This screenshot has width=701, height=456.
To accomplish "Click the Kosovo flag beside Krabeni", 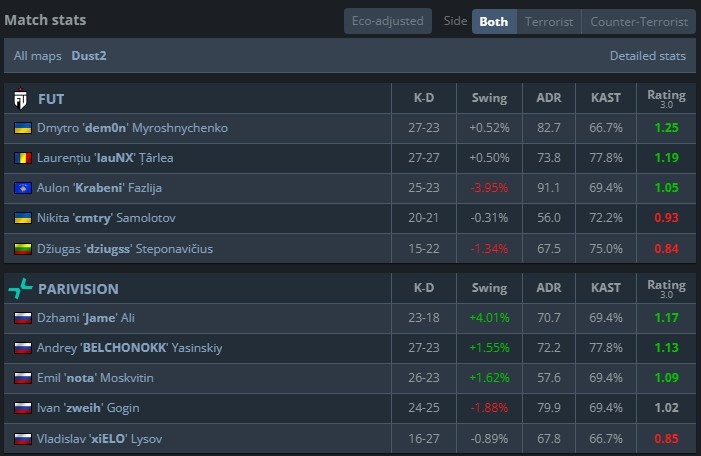I will point(22,188).
